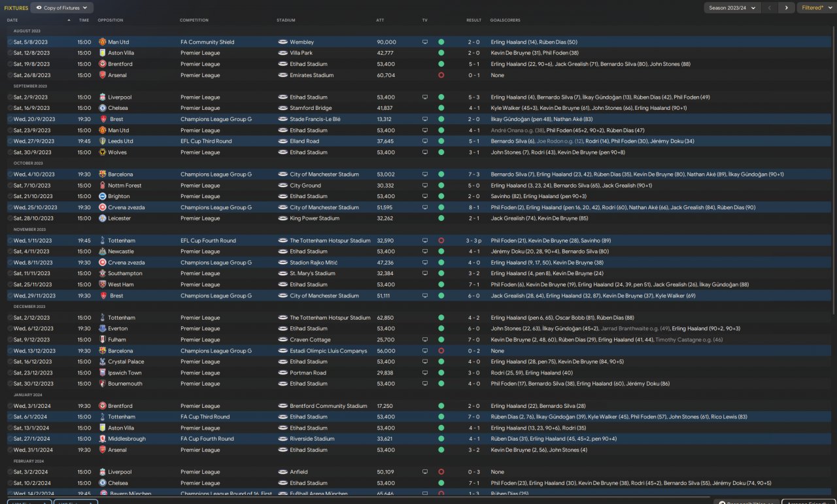Click the Stadium column header
The height and width of the screenshot is (504, 837).
[x=286, y=20]
